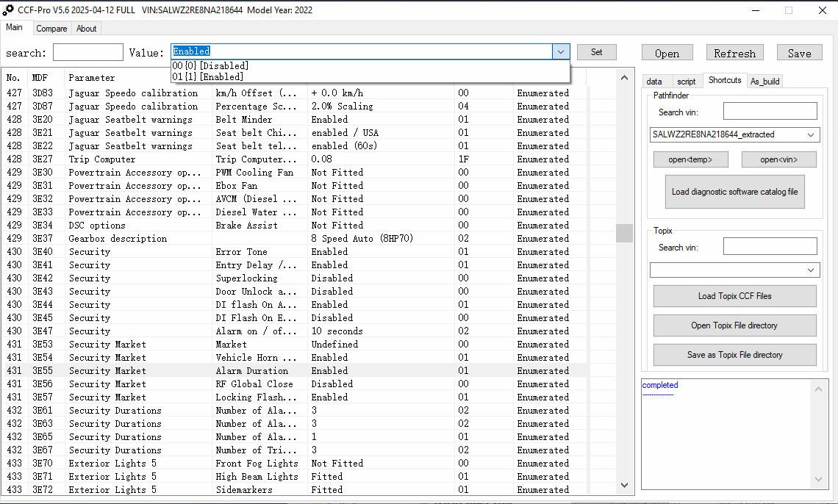Click the table scrollbar down arrow
The width and height of the screenshot is (838, 504).
click(624, 485)
